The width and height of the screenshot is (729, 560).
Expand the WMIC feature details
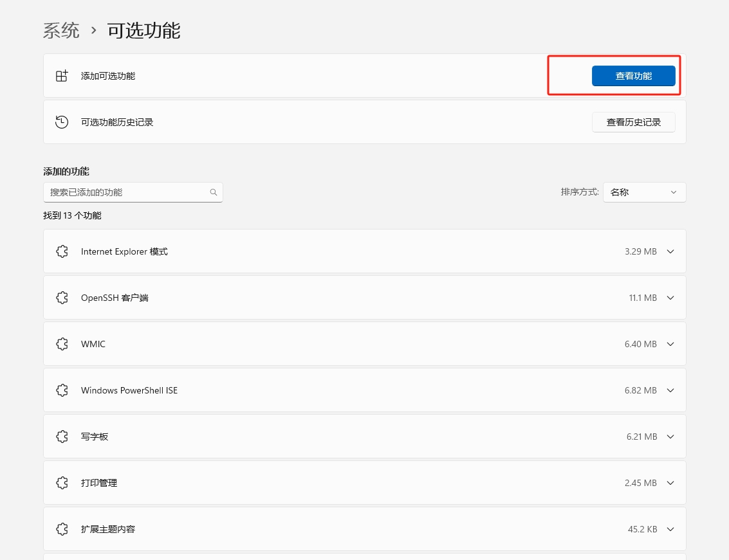tap(670, 344)
